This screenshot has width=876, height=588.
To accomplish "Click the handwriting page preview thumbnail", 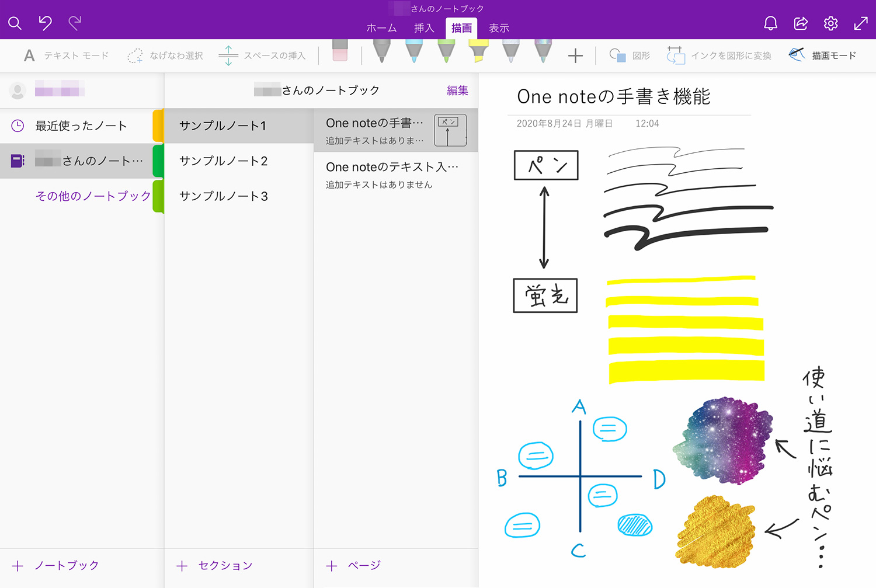I will tap(450, 130).
